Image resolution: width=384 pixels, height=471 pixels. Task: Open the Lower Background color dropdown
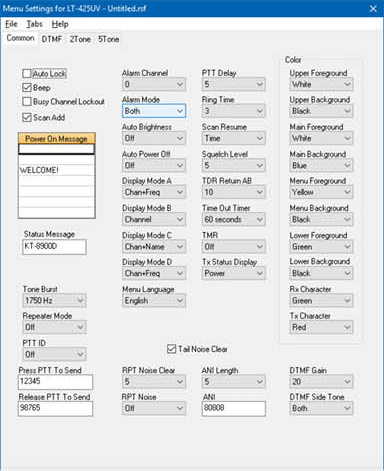321,273
